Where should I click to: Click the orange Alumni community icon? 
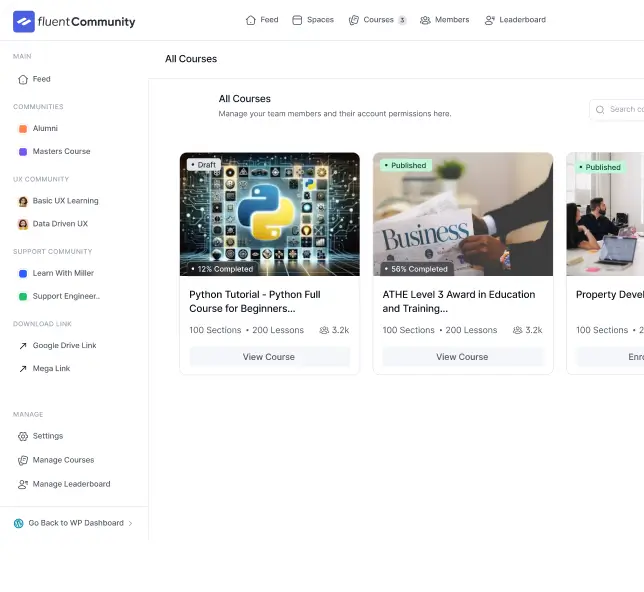(x=23, y=129)
